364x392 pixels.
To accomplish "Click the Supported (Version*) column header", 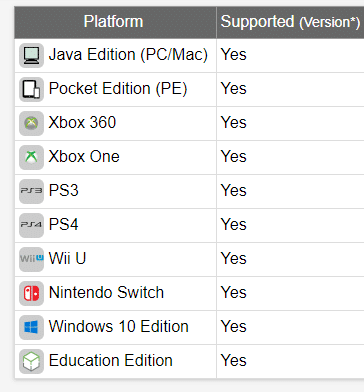I will (x=290, y=22).
